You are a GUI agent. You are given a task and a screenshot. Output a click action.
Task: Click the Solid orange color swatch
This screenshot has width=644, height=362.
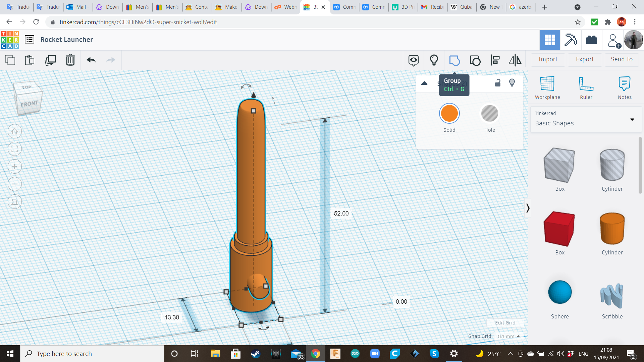pos(449,113)
